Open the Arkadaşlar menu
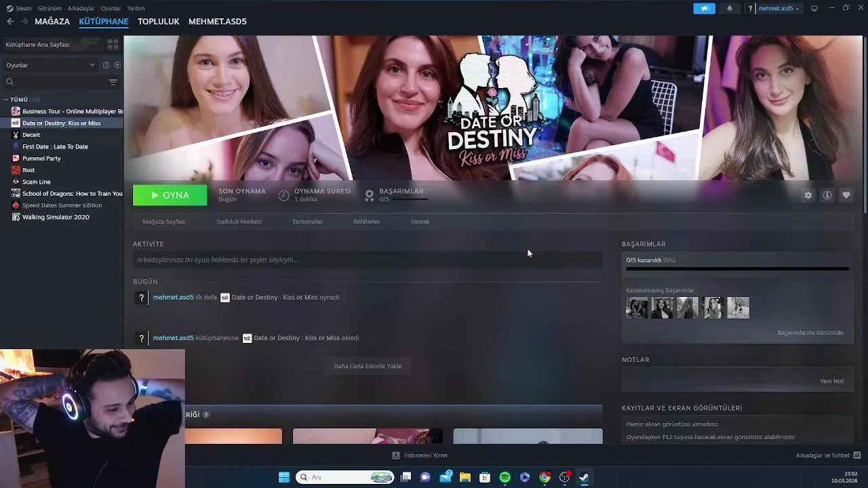 point(81,8)
